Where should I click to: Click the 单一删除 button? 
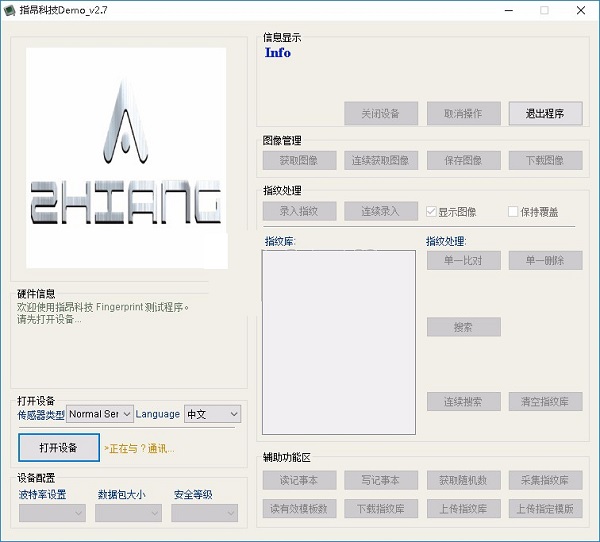pyautogui.click(x=546, y=260)
